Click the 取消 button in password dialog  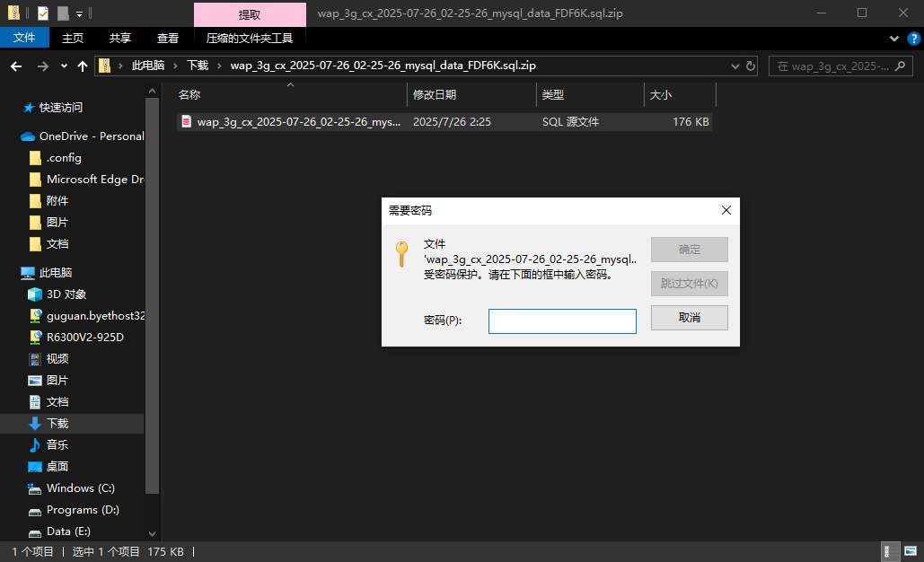689,318
